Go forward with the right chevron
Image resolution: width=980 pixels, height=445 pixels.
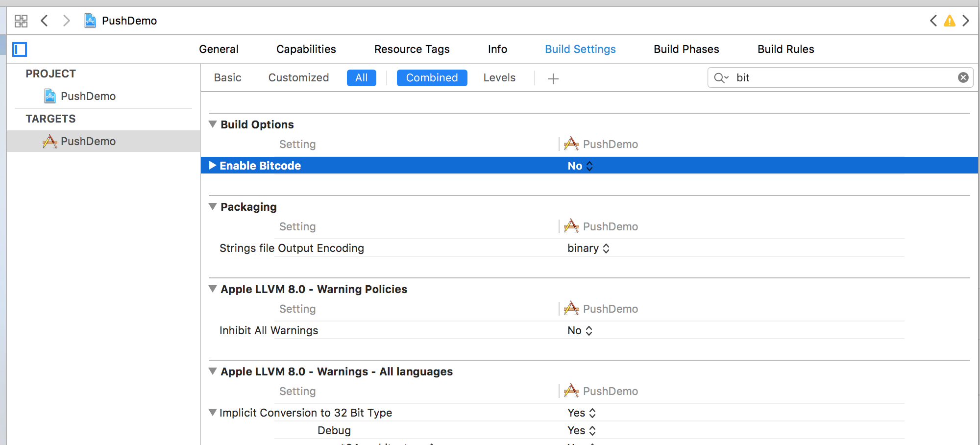pos(67,21)
